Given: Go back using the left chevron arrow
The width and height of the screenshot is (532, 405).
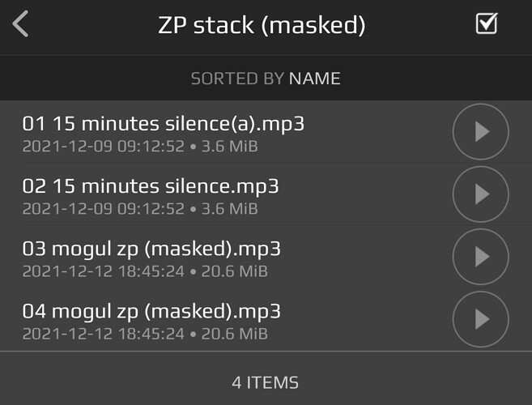Looking at the screenshot, I should [20, 23].
